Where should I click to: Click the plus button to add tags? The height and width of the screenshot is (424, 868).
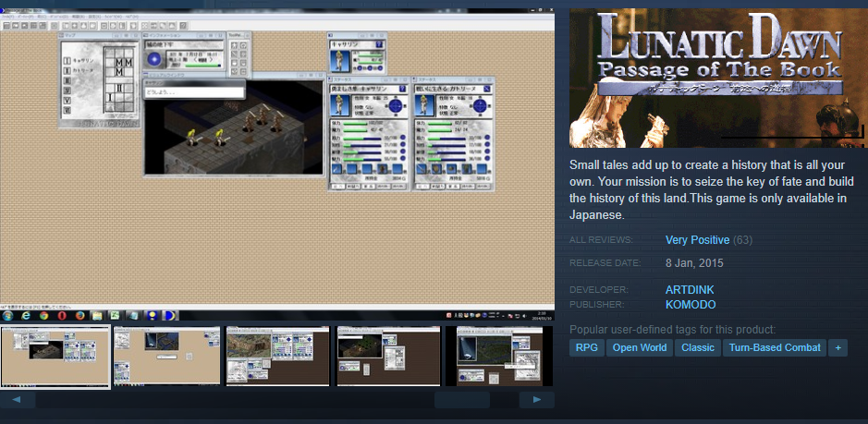pyautogui.click(x=837, y=348)
